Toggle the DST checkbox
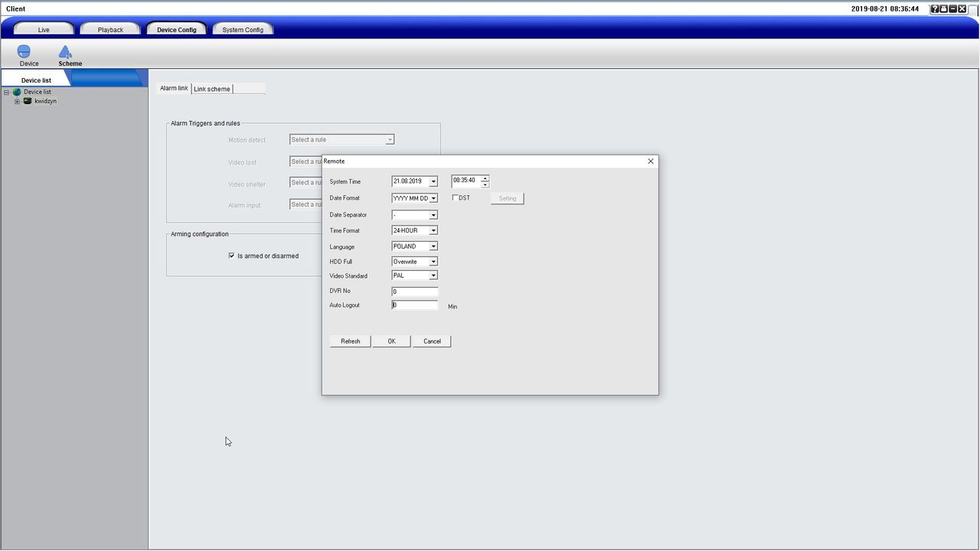The width and height of the screenshot is (980, 551). pyautogui.click(x=455, y=198)
